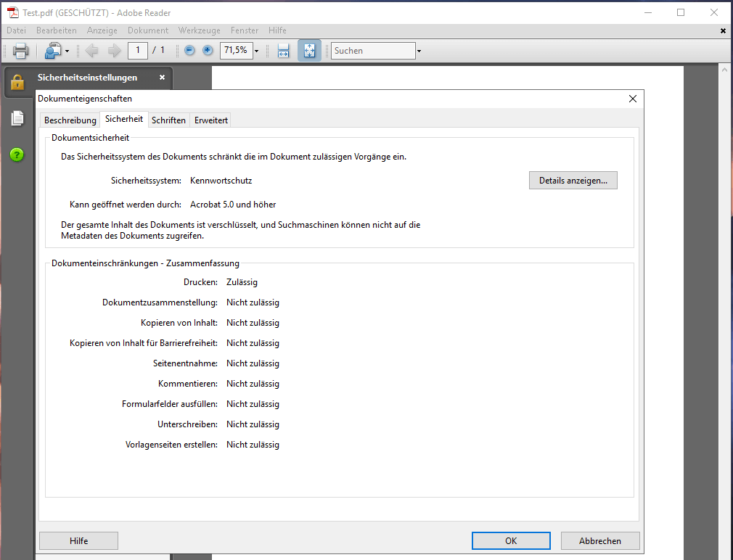
Task: Click 'Nicht zulässig' beside Unterschreiben
Action: click(253, 424)
